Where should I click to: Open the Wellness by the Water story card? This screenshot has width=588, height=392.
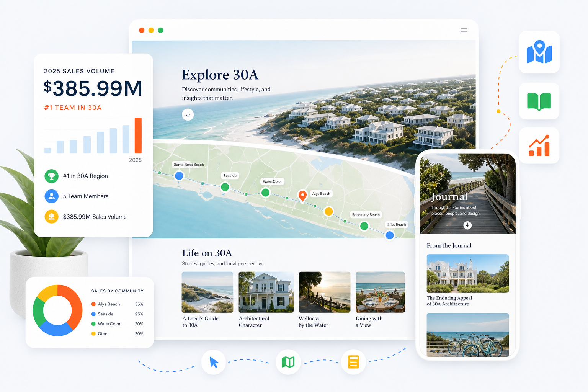coord(324,300)
